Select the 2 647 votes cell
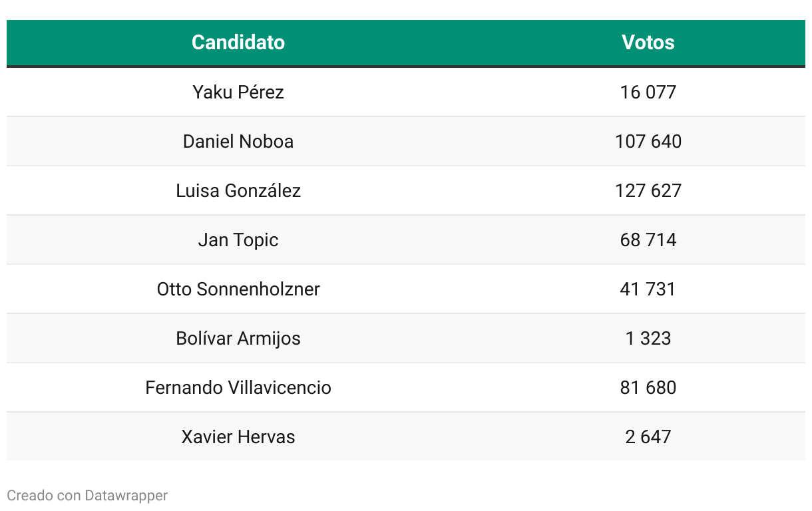This screenshot has width=812, height=511. pos(648,436)
